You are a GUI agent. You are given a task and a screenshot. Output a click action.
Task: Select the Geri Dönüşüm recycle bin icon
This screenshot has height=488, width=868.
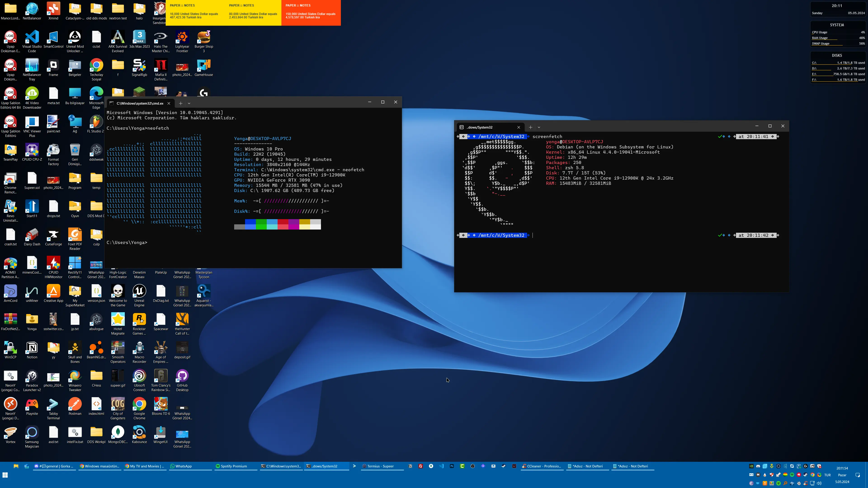pyautogui.click(x=75, y=154)
